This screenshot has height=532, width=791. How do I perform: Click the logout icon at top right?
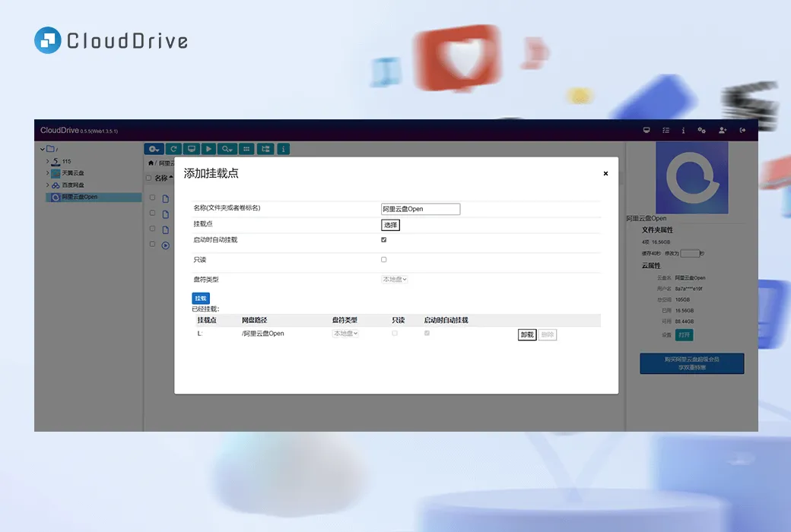[x=743, y=130]
